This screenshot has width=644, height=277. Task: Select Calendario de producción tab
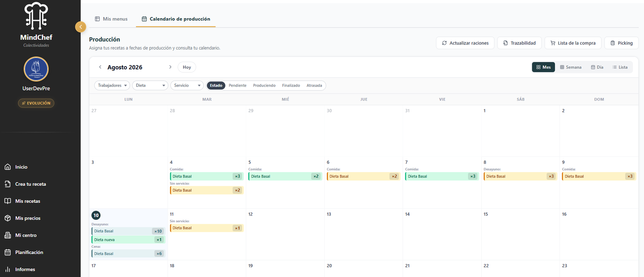176,19
